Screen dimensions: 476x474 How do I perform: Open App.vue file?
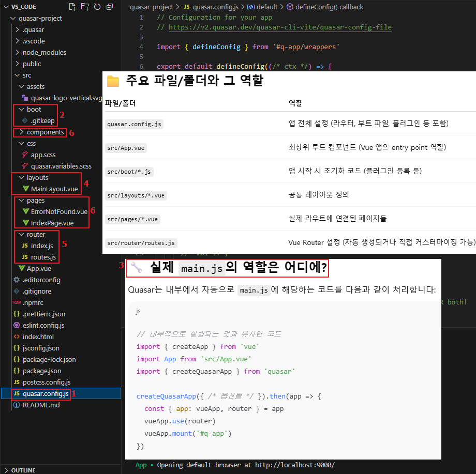click(39, 268)
